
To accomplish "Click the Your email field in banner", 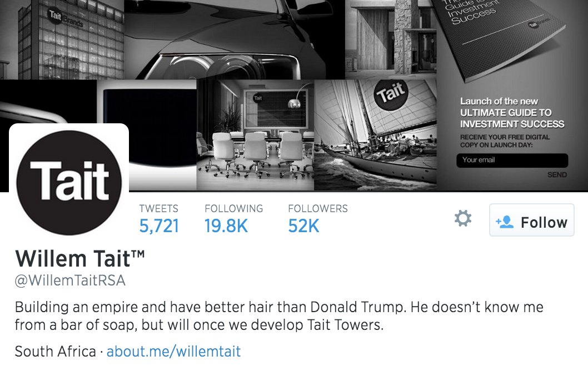I will coord(512,161).
